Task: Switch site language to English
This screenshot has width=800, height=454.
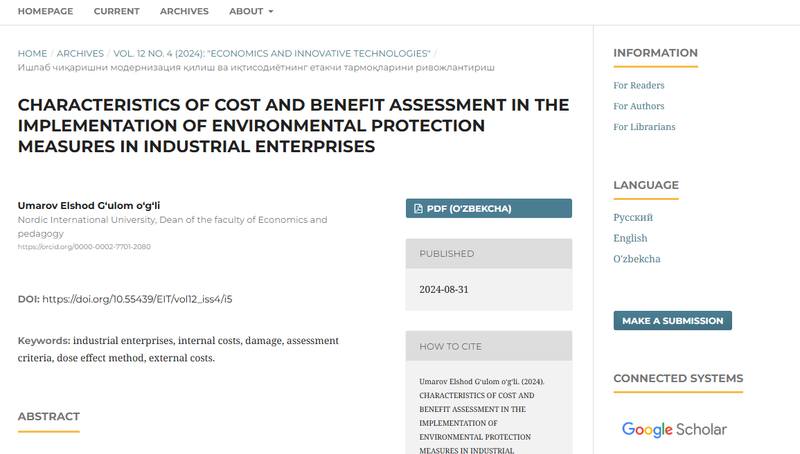Action: pyautogui.click(x=630, y=238)
